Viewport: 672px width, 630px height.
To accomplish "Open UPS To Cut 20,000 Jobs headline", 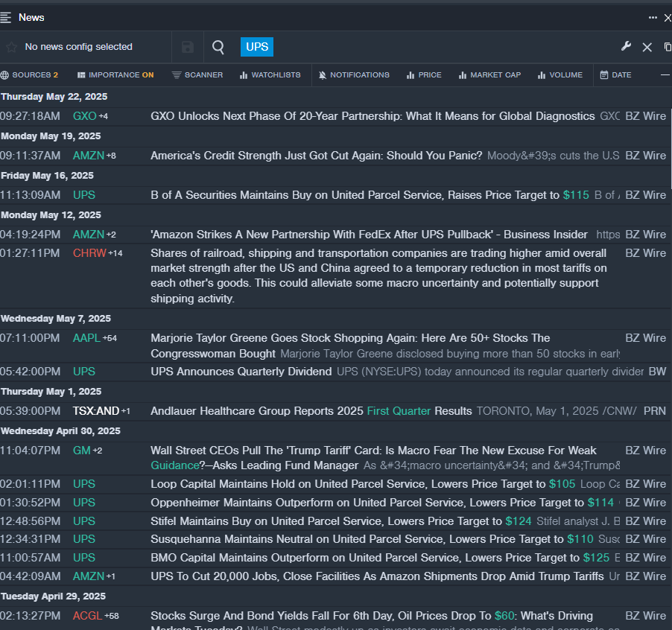I will click(377, 576).
